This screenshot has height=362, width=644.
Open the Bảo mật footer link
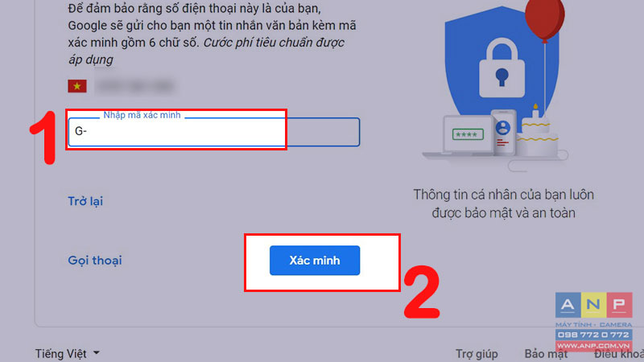coord(546,353)
